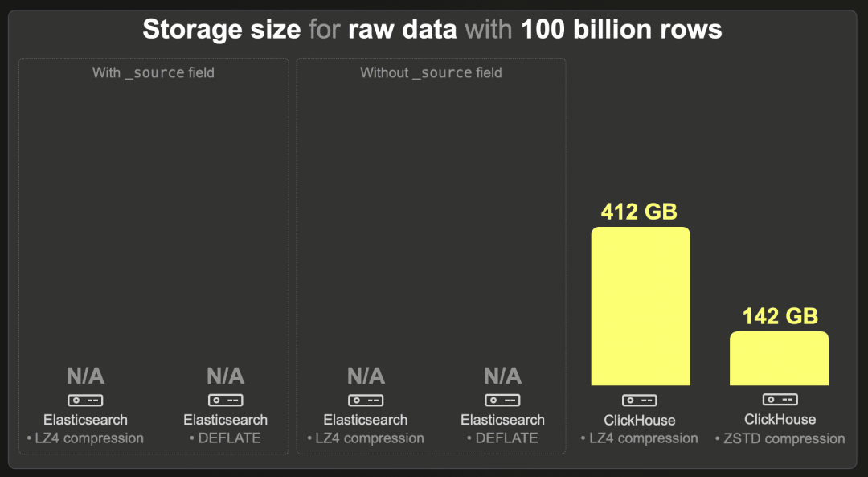The width and height of the screenshot is (868, 477).
Task: Click the '• ZSTD compression' caption
Action: [x=780, y=438]
